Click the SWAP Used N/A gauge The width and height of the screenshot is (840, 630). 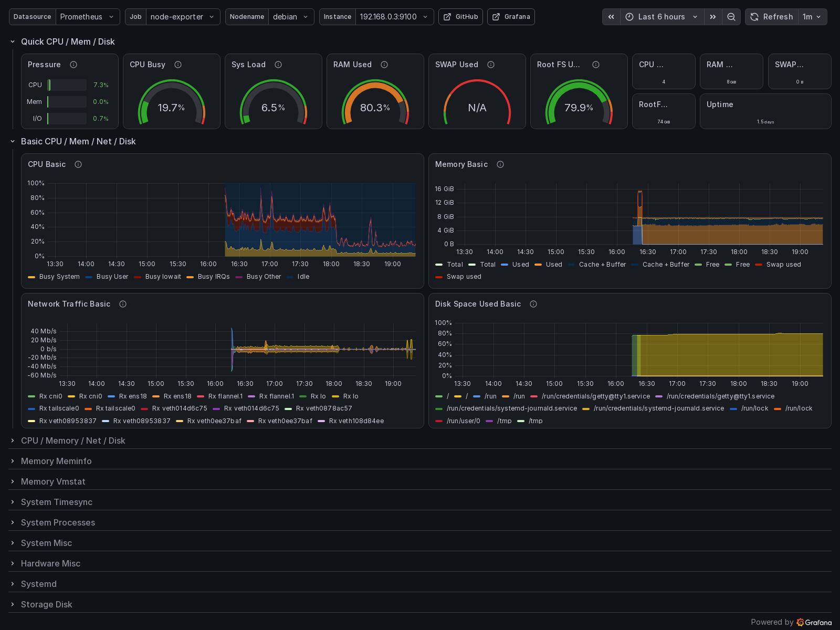477,102
